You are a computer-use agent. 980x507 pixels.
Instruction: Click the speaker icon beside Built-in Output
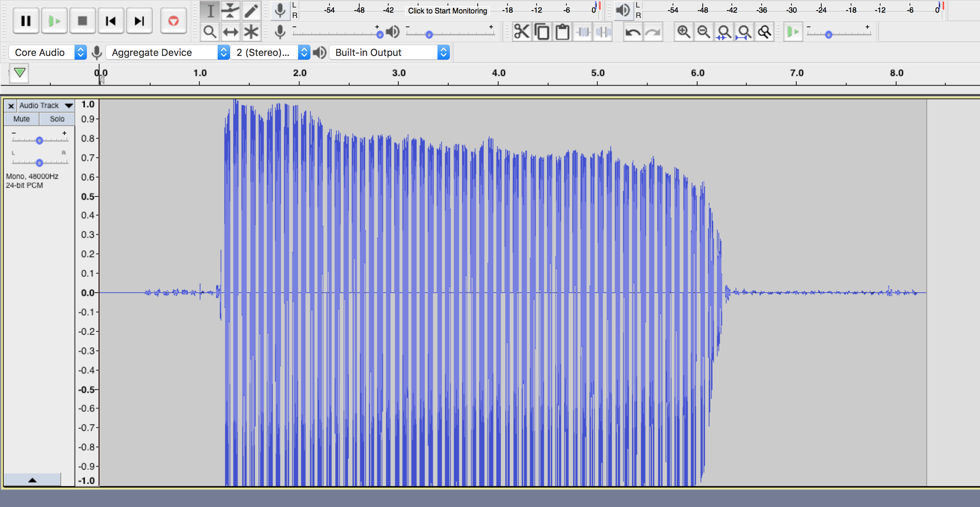click(x=320, y=53)
